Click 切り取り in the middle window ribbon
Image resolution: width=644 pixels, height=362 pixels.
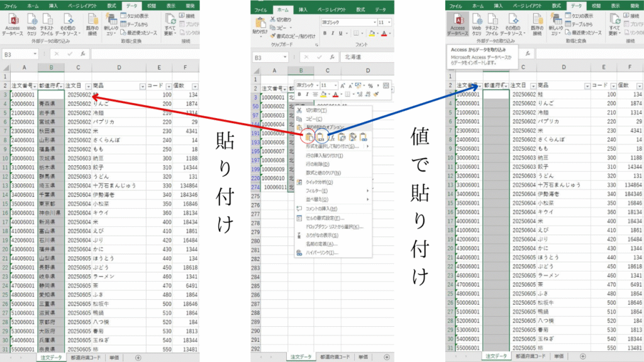tap(281, 19)
